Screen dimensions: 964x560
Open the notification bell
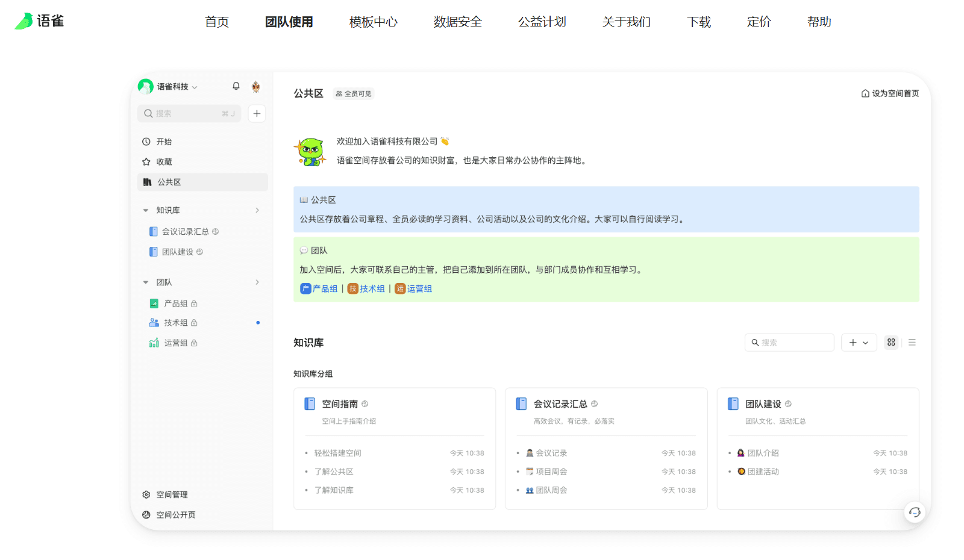pos(236,86)
